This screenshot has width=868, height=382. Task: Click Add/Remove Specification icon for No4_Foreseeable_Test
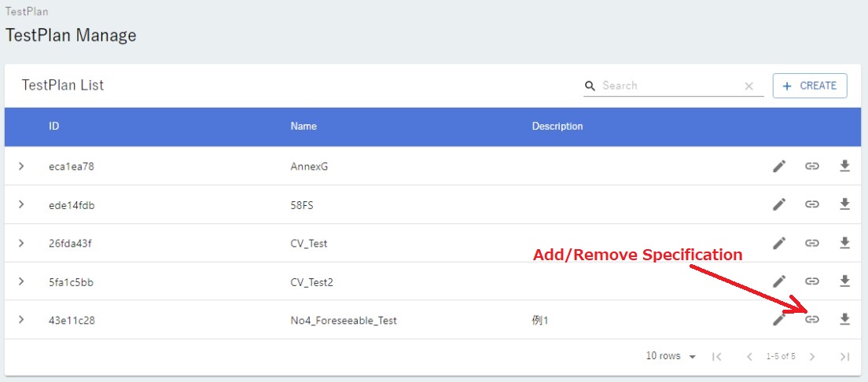pos(812,319)
